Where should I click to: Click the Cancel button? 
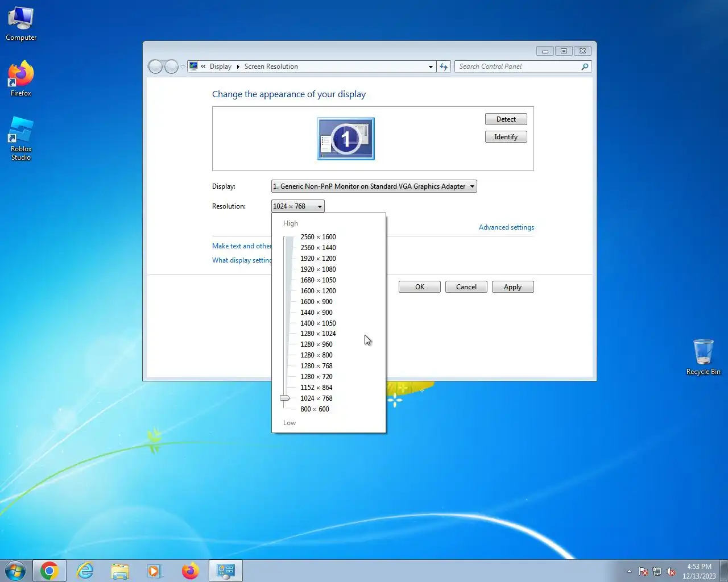(x=466, y=287)
